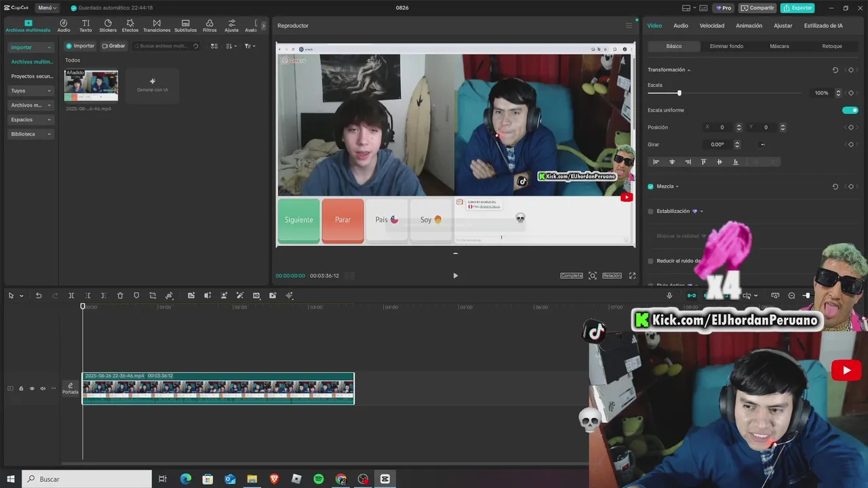Image resolution: width=868 pixels, height=488 pixels.
Task: Open the Audio library panel
Action: 64,26
